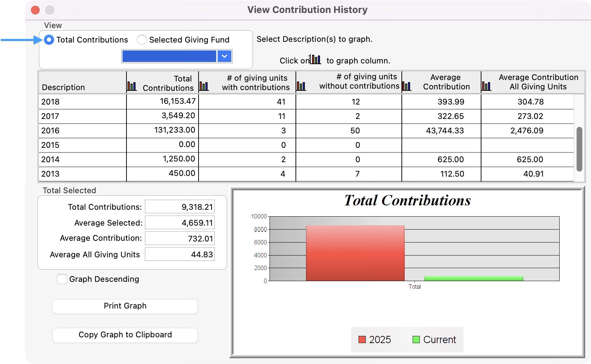The height and width of the screenshot is (364, 591).
Task: Click the 131,233.00 total for 2016
Action: pyautogui.click(x=175, y=130)
